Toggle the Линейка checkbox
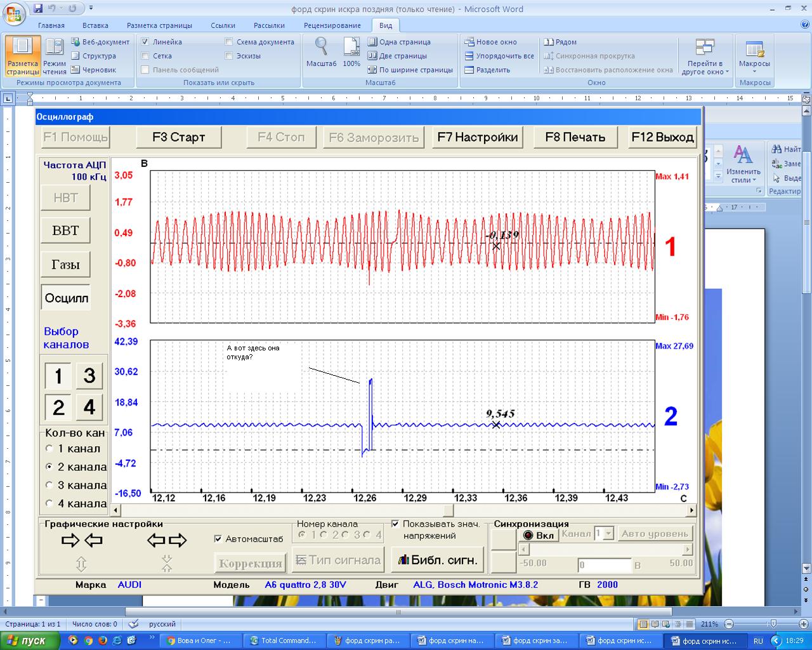 pyautogui.click(x=145, y=42)
